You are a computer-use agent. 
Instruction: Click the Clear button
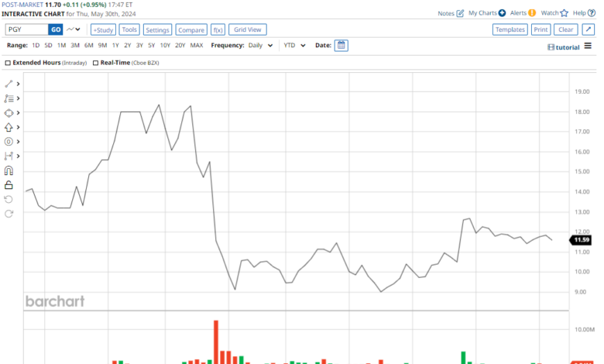(x=566, y=29)
